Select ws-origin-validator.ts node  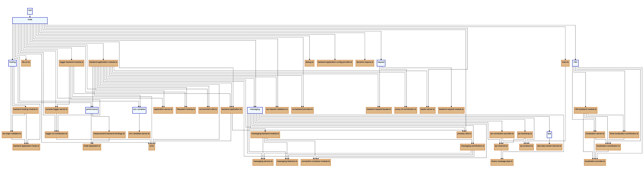(x=12, y=135)
